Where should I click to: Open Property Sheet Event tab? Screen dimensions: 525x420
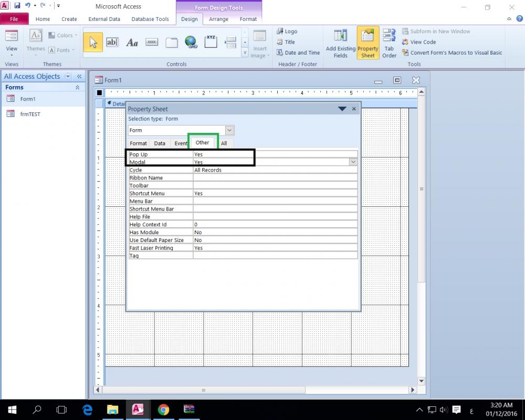point(181,143)
